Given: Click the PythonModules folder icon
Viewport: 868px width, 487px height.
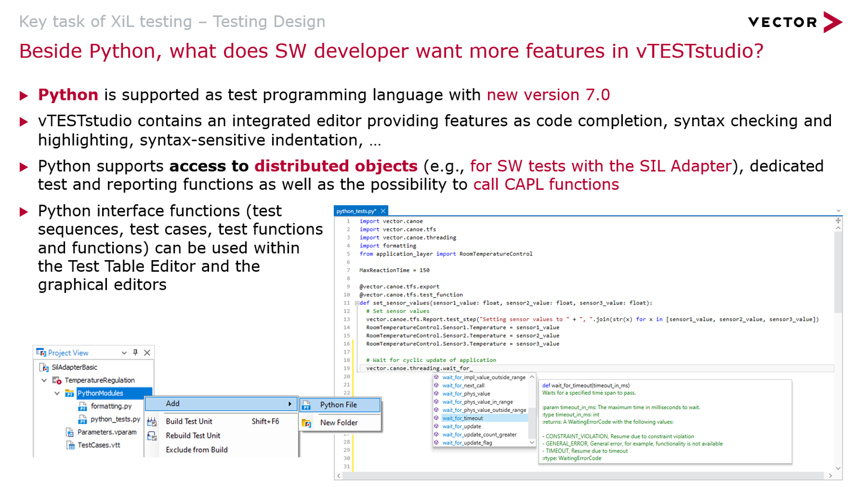Looking at the screenshot, I should [69, 393].
